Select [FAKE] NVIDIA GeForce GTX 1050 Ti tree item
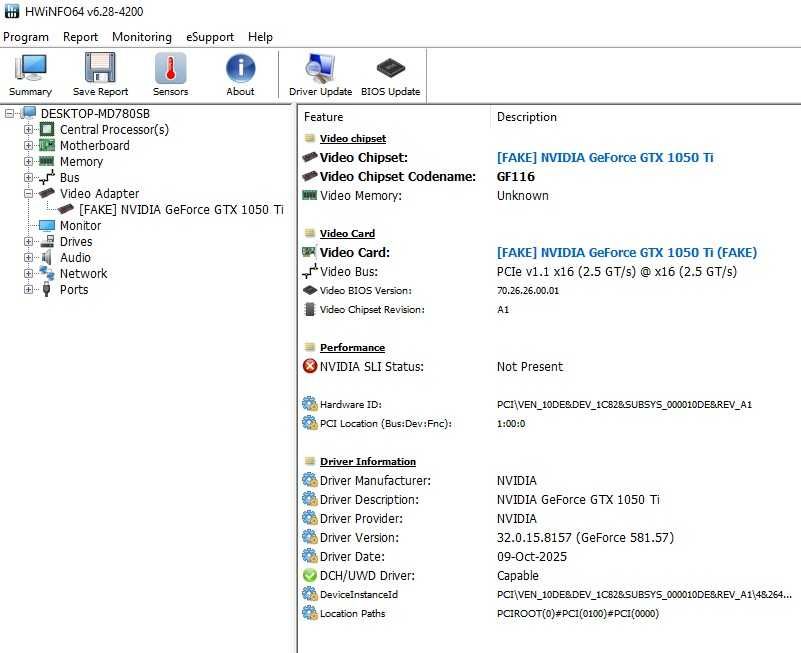801x653 pixels. (x=181, y=209)
